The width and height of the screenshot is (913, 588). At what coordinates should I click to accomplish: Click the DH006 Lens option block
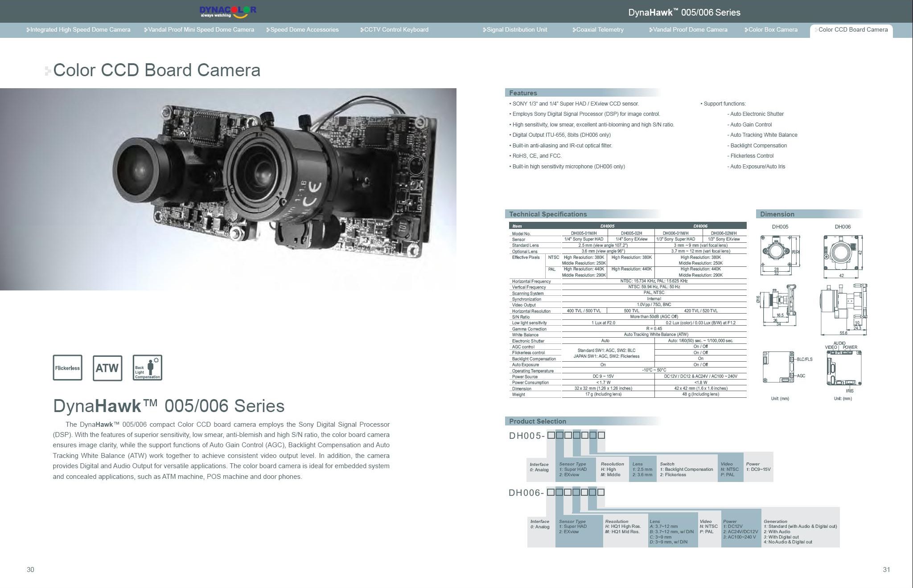coord(673,530)
